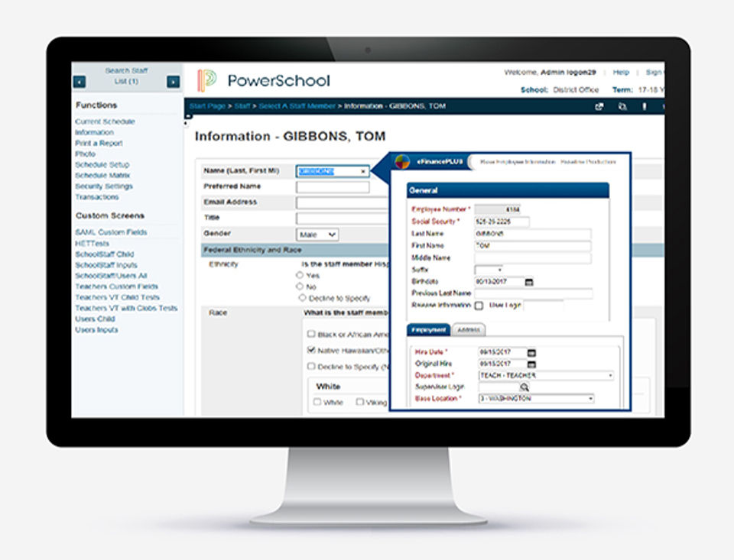Screen dimensions: 734x560
Task: Toggle Release Information checkbox
Action: point(479,306)
